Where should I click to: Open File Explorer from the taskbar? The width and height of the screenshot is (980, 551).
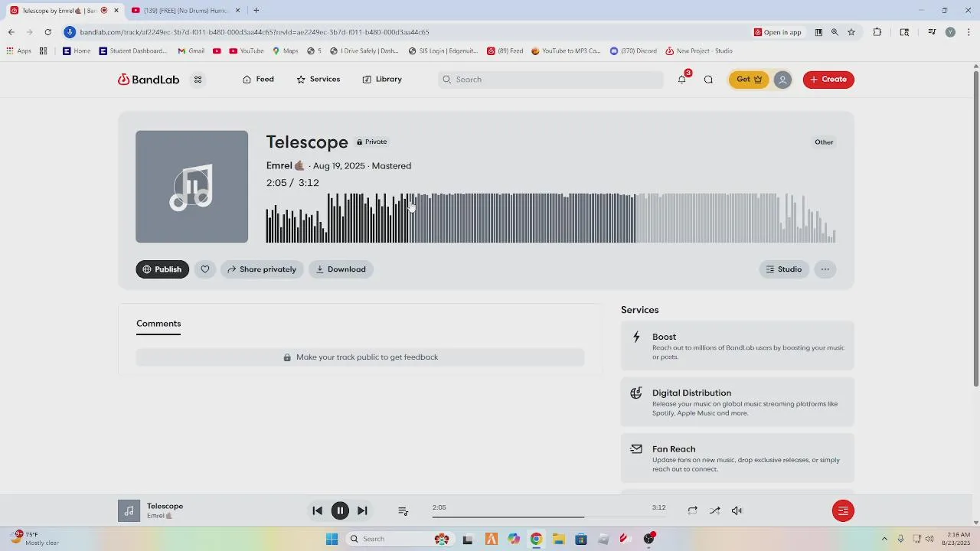(x=558, y=539)
